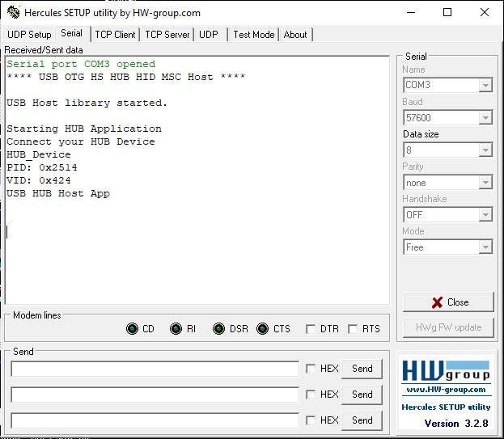Screen dimensions: 504x439
Task: Click the first Send text input field
Action: (155, 369)
